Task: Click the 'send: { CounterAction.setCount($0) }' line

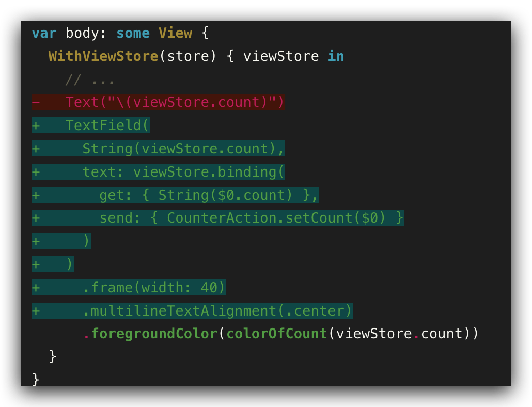Action: [217, 218]
